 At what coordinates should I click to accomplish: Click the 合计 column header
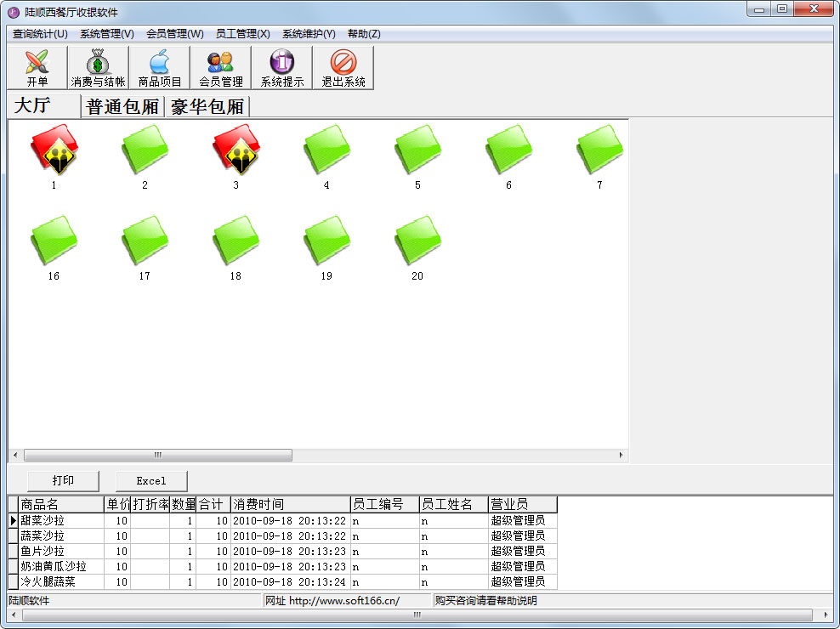coord(213,504)
